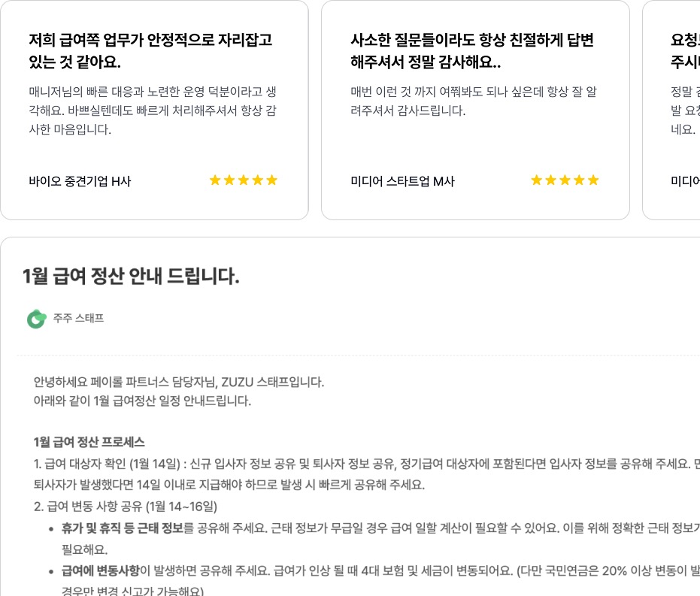Click the bold 급여에 변동사항 bullet text
This screenshot has height=596, width=700.
click(101, 572)
